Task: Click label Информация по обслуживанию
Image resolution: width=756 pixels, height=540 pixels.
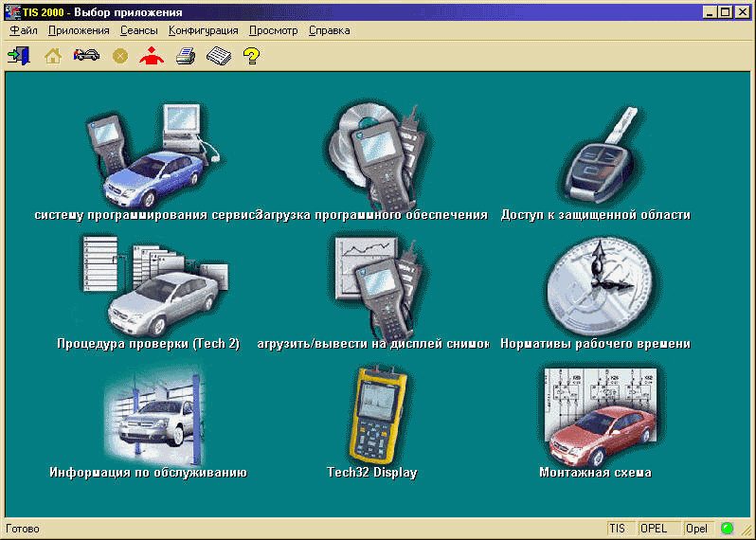Action: 149,473
